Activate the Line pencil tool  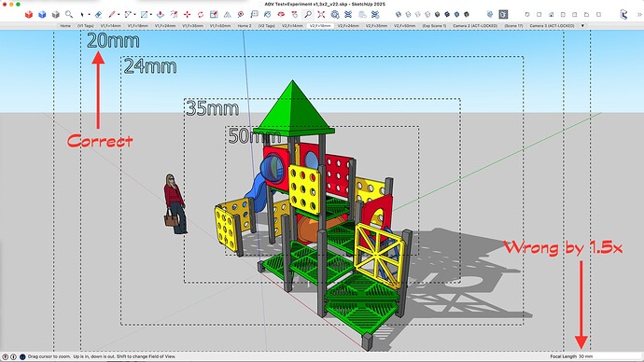pyautogui.click(x=112, y=14)
